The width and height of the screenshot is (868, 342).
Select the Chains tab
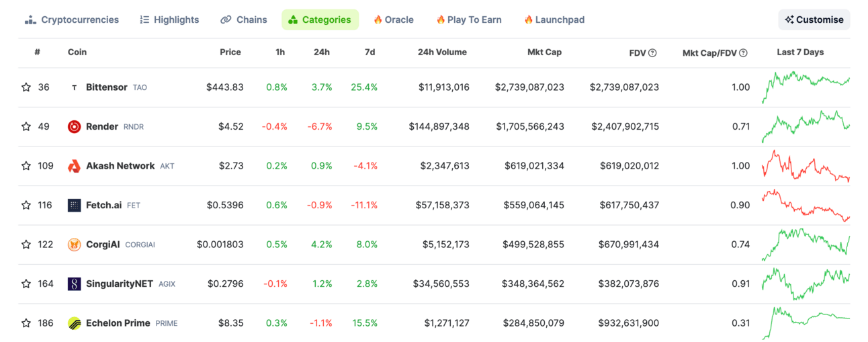tap(244, 19)
